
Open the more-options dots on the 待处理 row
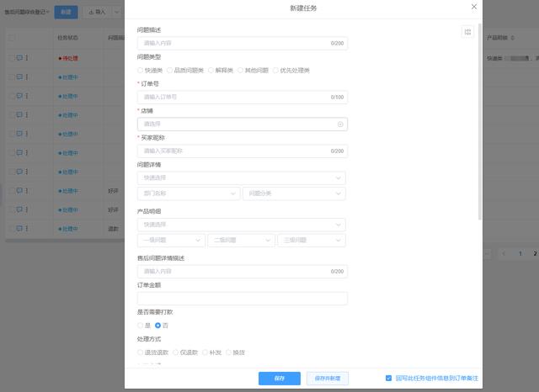(x=27, y=58)
